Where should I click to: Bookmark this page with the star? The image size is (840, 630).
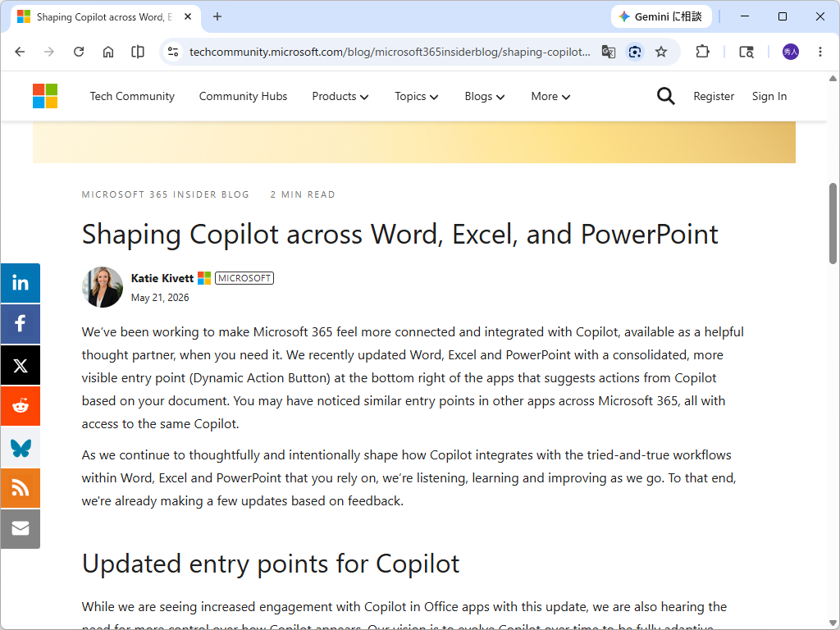[x=661, y=52]
